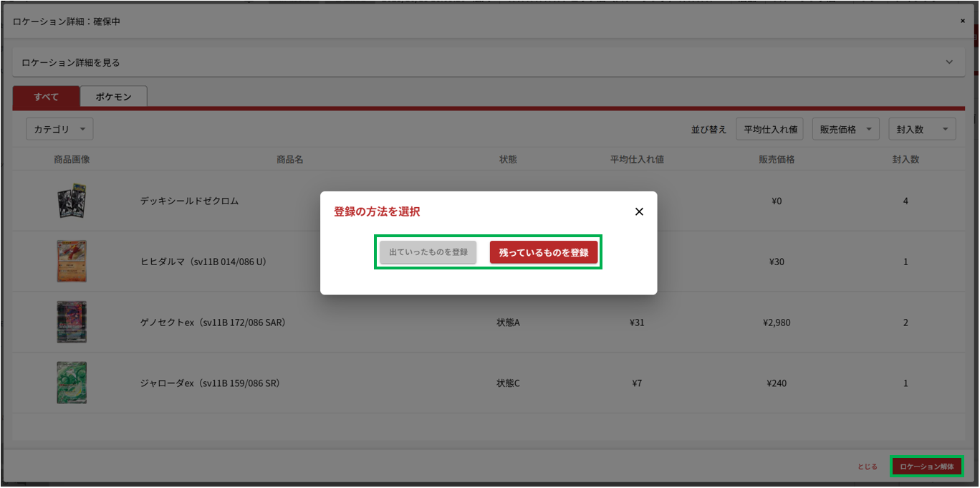Click the ロケーション解体 button
This screenshot has width=980, height=488.
tap(926, 467)
